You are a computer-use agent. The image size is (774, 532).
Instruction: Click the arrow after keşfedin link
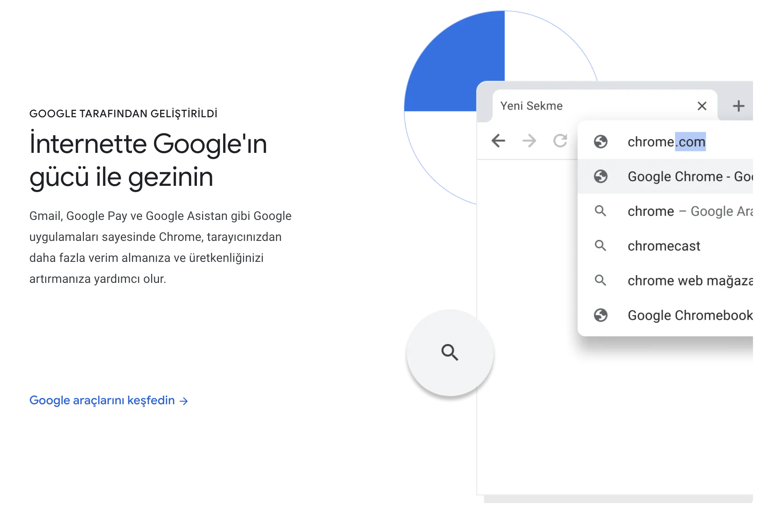point(183,401)
